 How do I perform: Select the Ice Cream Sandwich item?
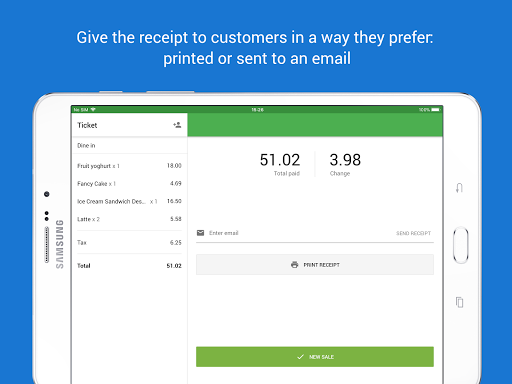129,201
